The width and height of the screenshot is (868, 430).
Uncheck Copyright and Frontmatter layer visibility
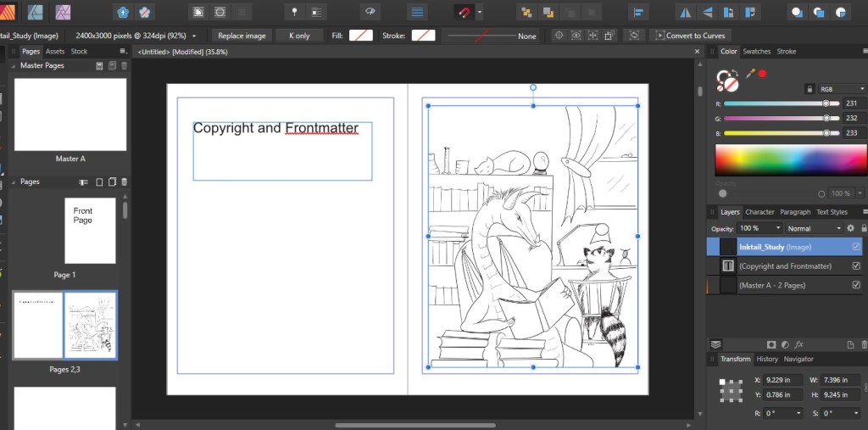coord(855,266)
